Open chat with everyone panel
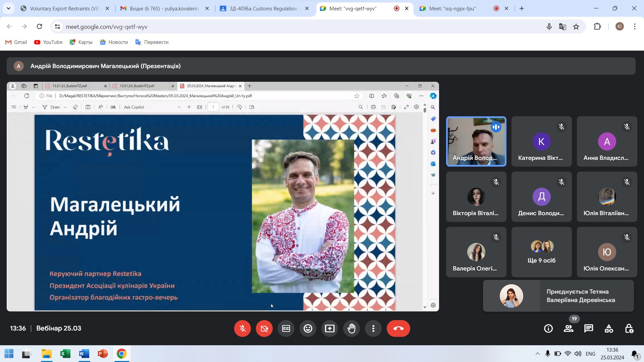This screenshot has height=362, width=644. pos(588,328)
